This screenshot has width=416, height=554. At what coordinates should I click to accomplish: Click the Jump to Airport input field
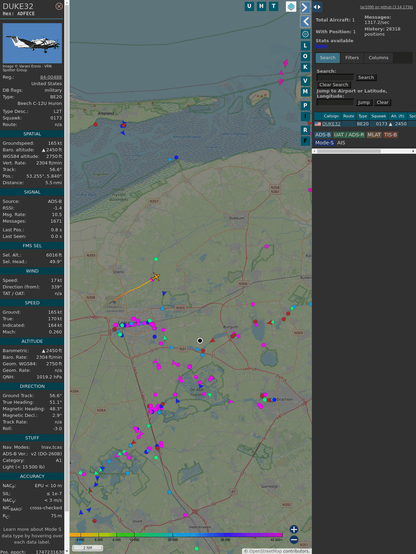coord(335,102)
